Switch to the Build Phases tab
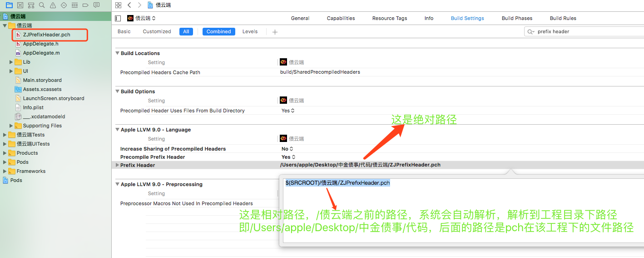The width and height of the screenshot is (644, 258). 517,18
